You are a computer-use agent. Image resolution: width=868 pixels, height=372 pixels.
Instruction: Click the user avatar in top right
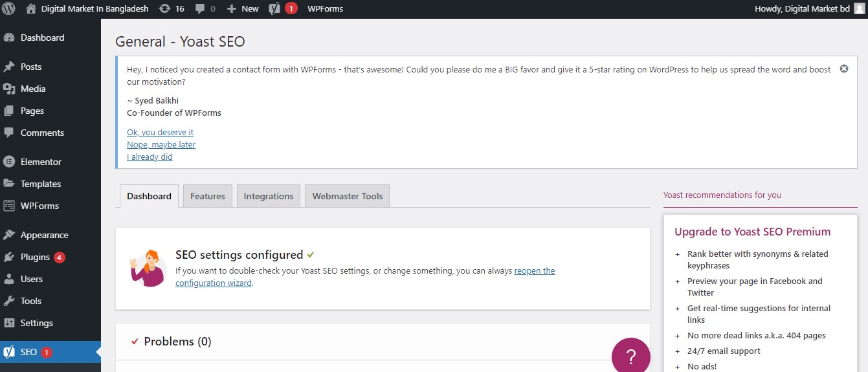[859, 9]
